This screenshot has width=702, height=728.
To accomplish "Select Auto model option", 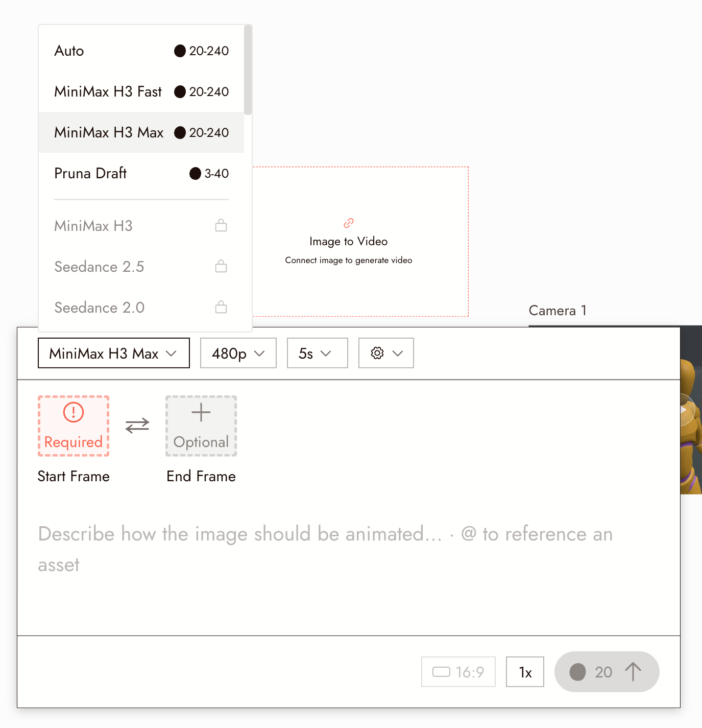I will [141, 51].
